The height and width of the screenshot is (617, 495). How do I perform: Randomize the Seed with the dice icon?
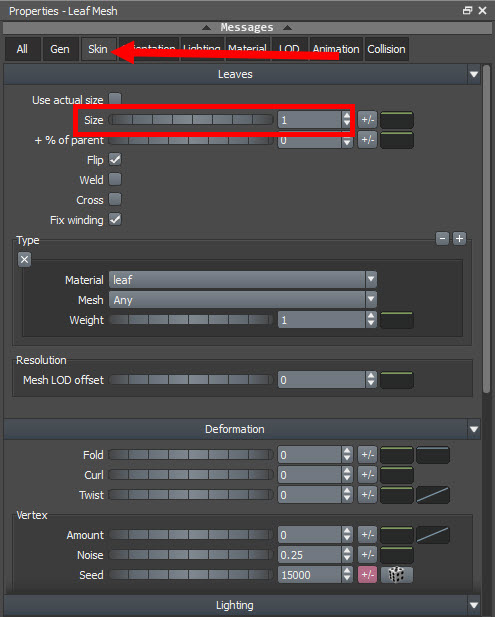[397, 575]
